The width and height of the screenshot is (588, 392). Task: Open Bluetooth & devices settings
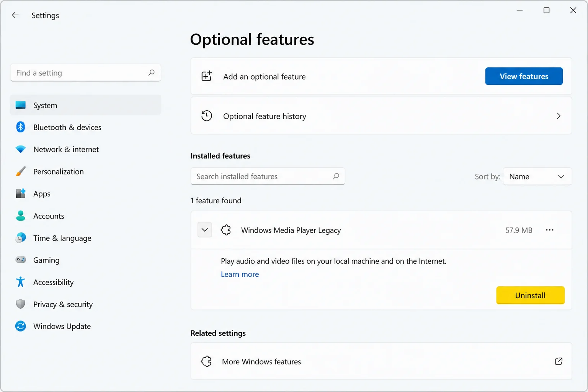(x=85, y=127)
